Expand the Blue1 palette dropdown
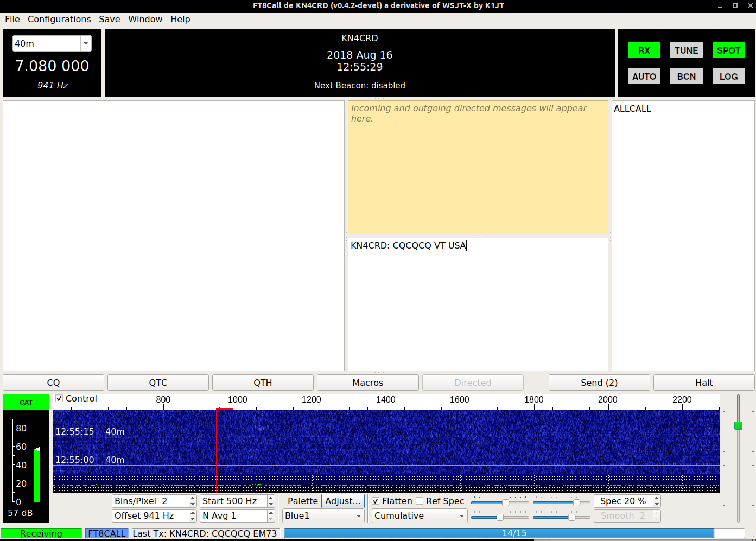This screenshot has height=541, width=756. click(x=323, y=515)
